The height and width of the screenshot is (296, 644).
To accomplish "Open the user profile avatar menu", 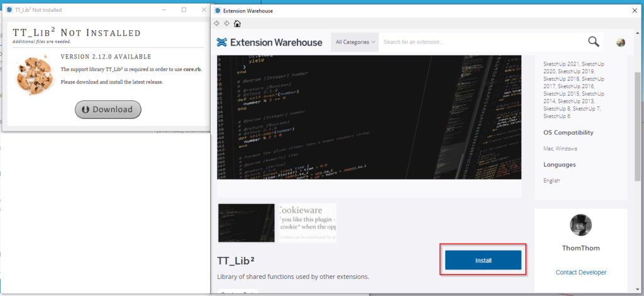I will 621,42.
